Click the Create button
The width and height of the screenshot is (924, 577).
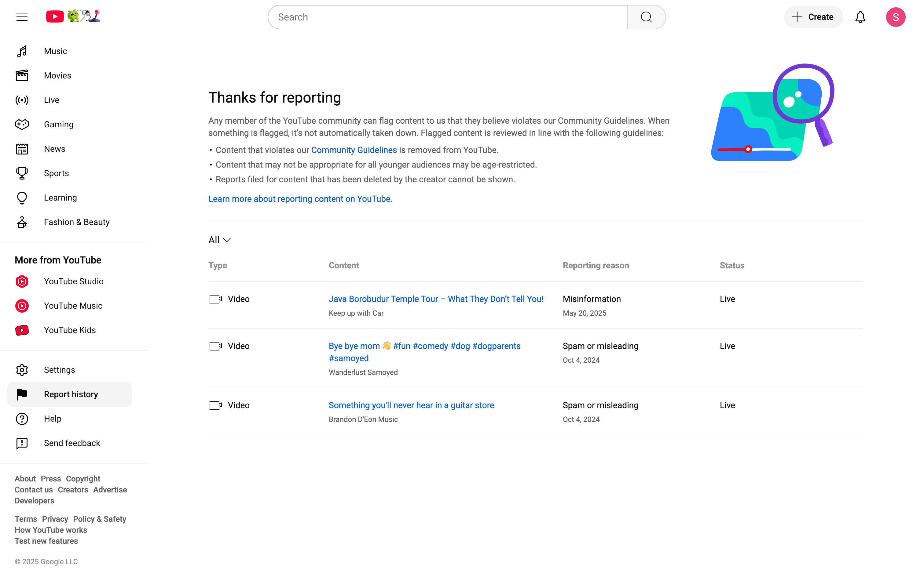tap(813, 17)
